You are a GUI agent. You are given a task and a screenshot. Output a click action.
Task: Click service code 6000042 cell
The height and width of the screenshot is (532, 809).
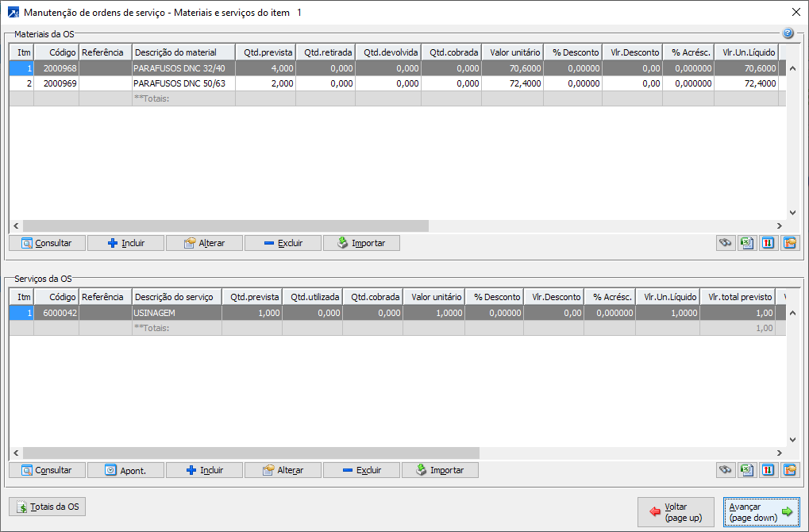click(56, 313)
